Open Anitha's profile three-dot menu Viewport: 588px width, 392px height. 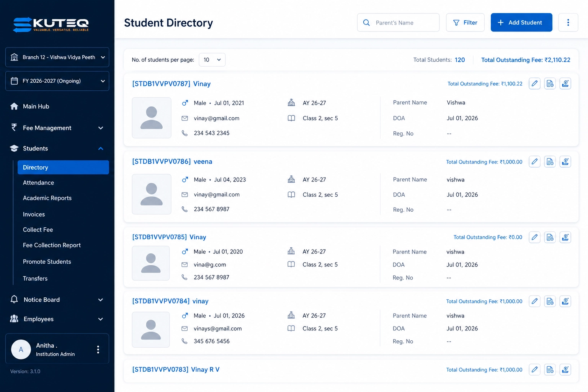98,349
